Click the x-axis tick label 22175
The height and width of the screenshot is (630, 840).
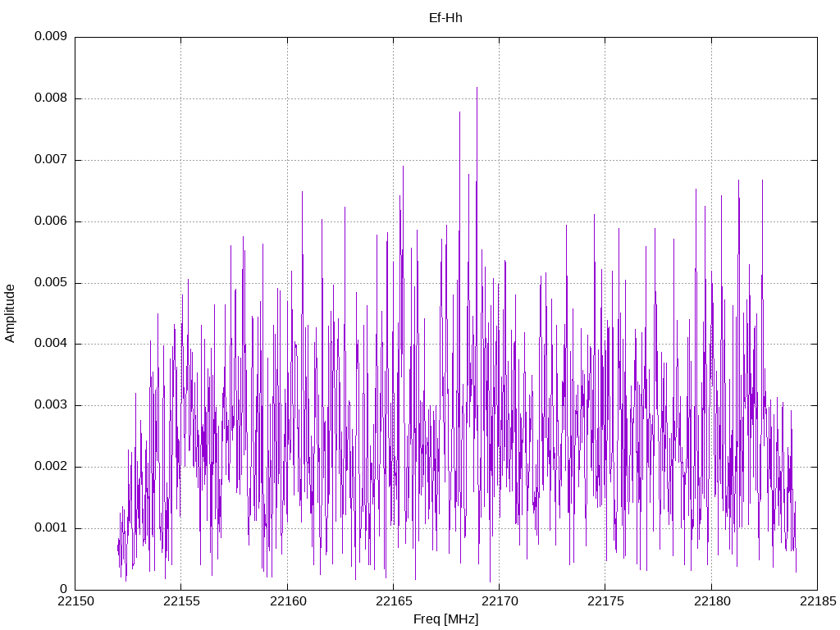click(x=605, y=601)
